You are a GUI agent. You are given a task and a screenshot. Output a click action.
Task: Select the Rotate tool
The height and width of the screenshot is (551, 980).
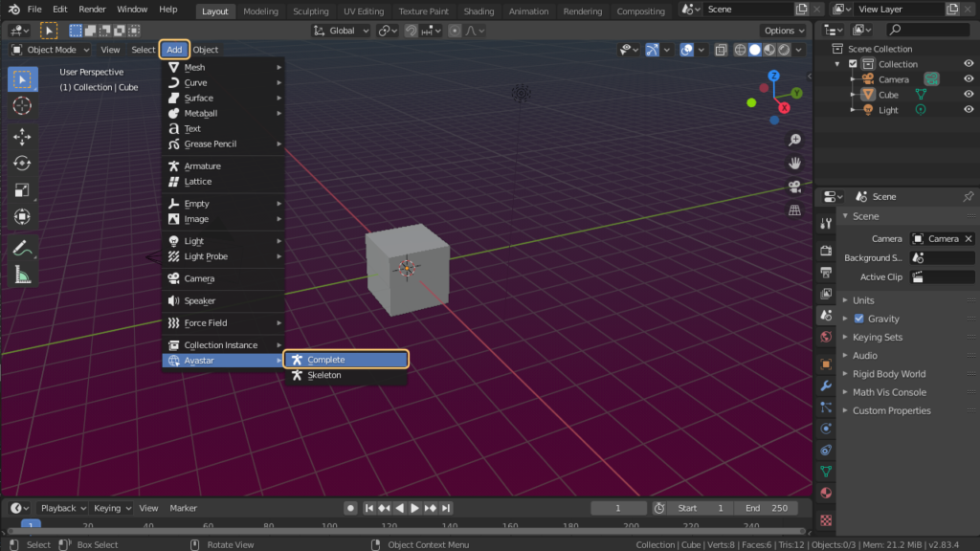[x=22, y=164]
